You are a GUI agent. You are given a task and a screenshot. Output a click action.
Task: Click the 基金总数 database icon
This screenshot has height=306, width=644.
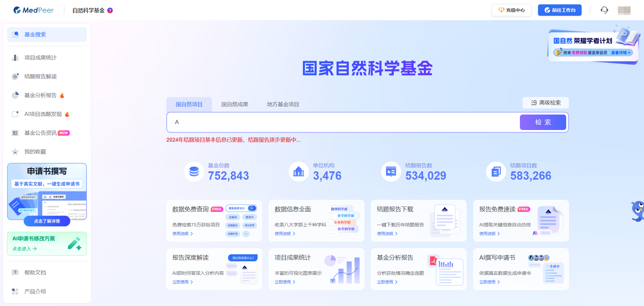pos(194,172)
